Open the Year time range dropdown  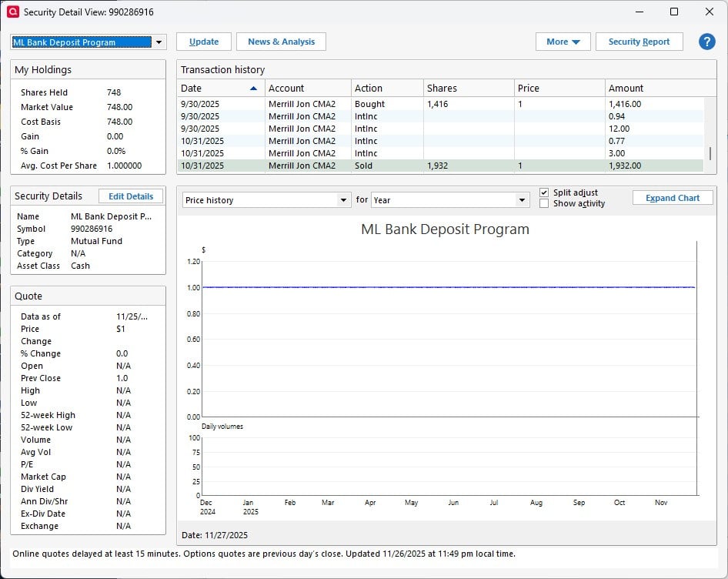pyautogui.click(x=523, y=200)
